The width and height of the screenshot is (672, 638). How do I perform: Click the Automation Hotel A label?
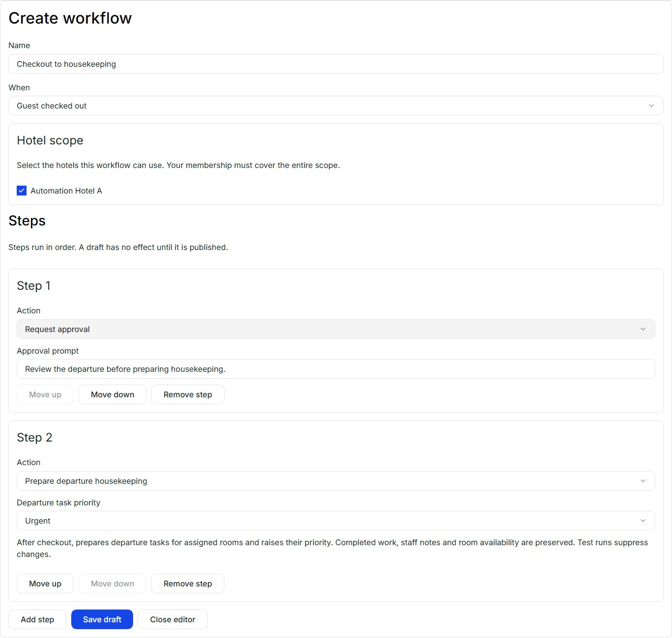point(66,191)
